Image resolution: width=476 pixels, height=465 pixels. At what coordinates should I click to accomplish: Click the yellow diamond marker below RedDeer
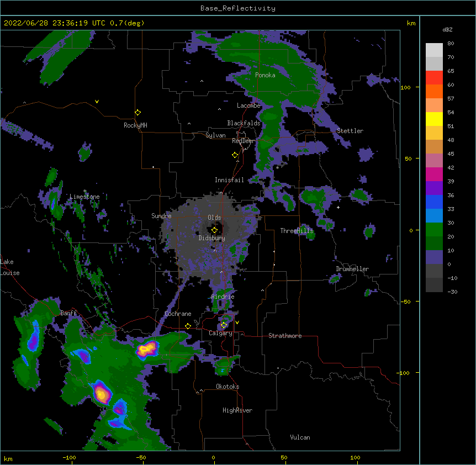click(x=235, y=155)
